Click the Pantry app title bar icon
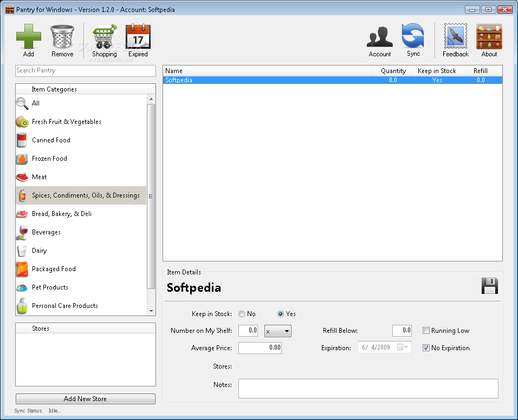The width and height of the screenshot is (518, 420). 10,10
